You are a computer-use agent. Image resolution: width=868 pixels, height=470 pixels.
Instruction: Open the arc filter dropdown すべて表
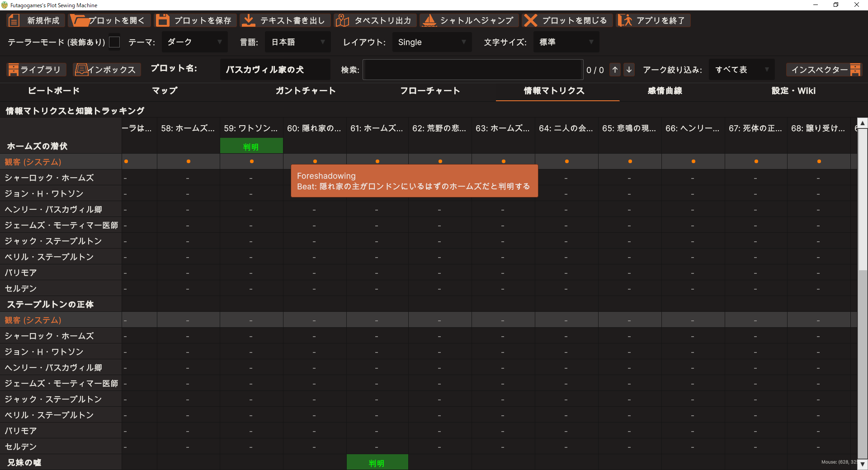click(x=741, y=70)
